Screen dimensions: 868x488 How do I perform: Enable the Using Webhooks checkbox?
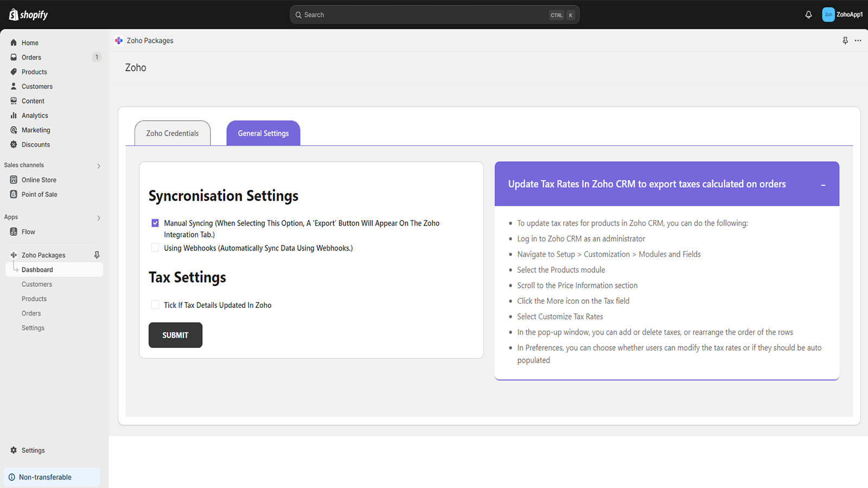click(155, 248)
